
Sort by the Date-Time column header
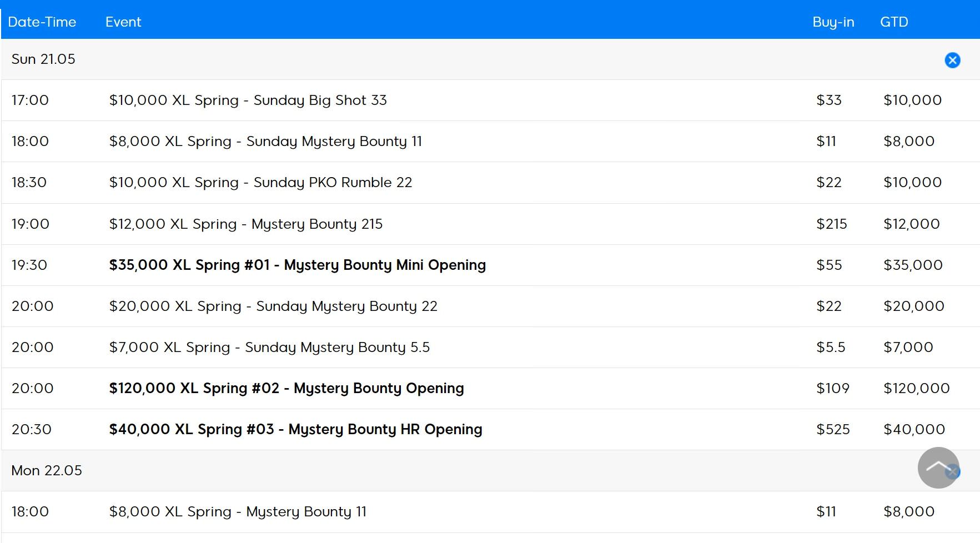click(x=42, y=22)
